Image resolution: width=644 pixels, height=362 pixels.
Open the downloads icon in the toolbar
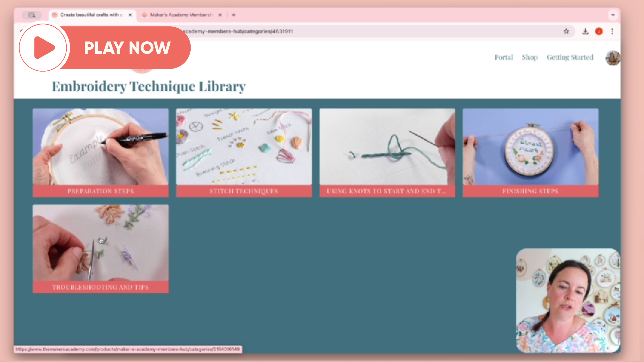coord(585,31)
